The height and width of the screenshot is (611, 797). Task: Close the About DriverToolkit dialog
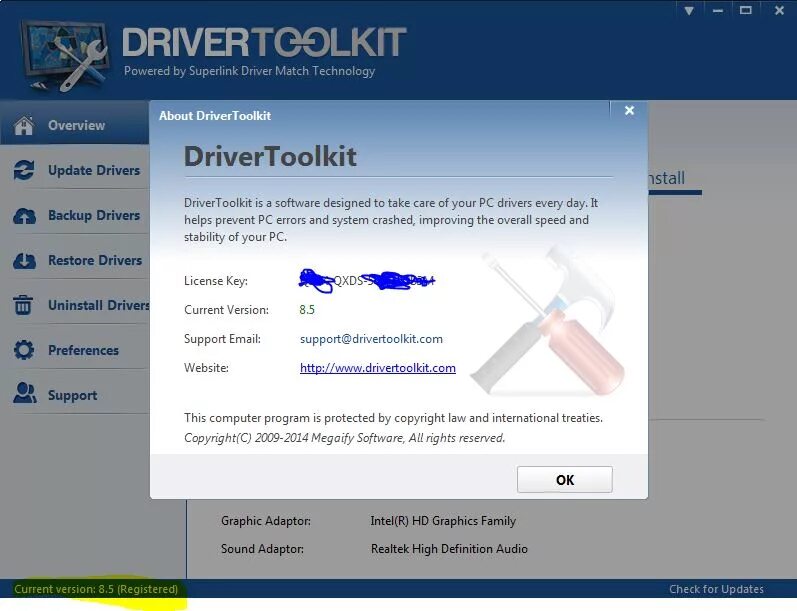629,110
